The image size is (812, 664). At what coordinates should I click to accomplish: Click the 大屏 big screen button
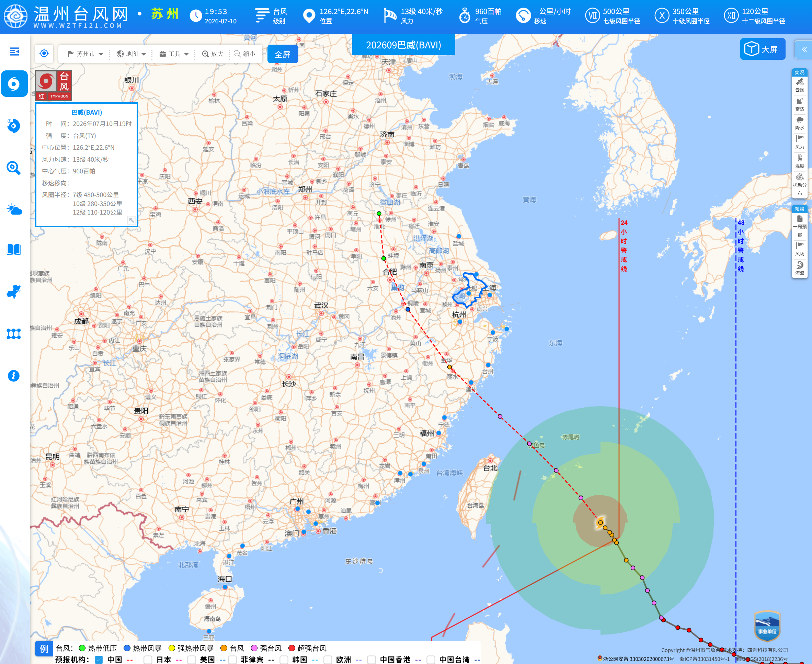pyautogui.click(x=763, y=49)
